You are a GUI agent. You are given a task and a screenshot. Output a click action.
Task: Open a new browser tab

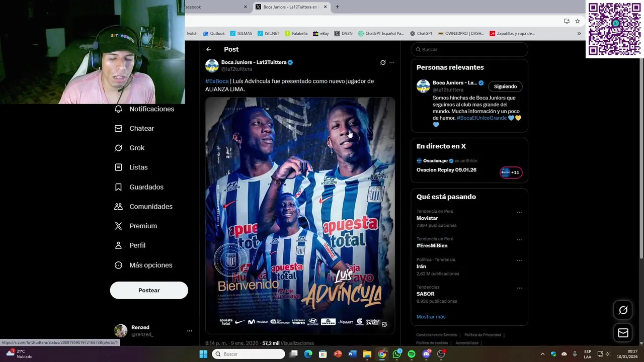(x=337, y=7)
